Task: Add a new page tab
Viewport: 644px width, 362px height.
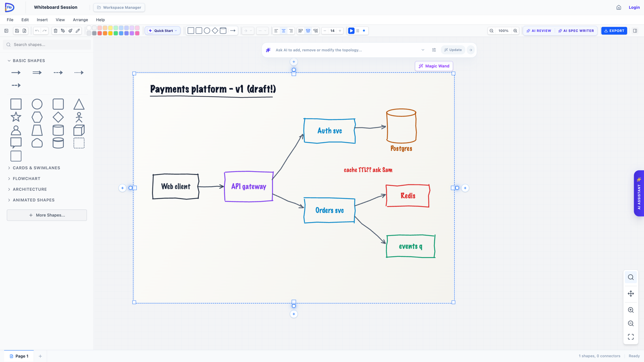Action: 40,356
